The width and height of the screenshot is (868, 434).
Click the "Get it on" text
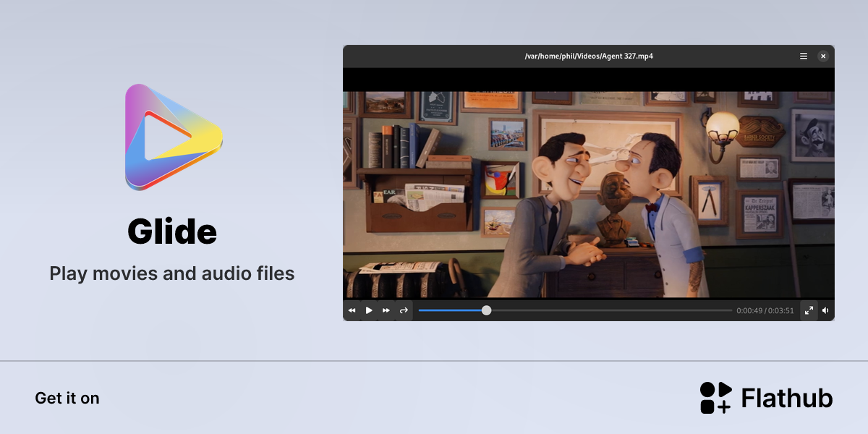[67, 398]
